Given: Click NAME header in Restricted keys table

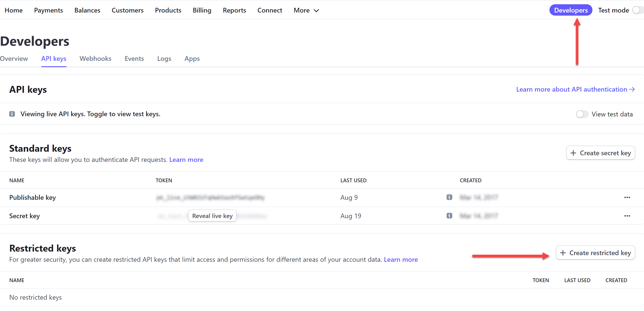Looking at the screenshot, I should [17, 280].
